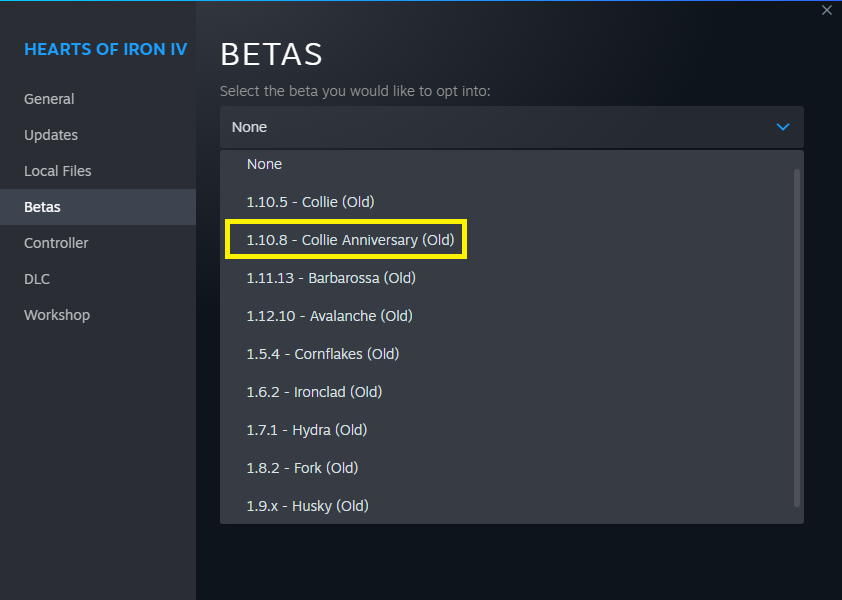842x600 pixels.
Task: Select the 1.8.2 Fork beta
Action: tap(302, 467)
